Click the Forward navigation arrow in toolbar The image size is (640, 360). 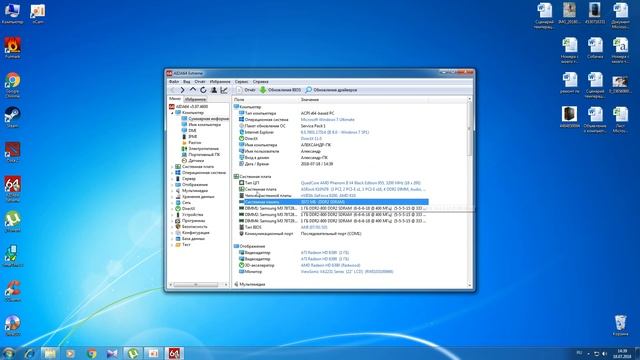(182, 90)
